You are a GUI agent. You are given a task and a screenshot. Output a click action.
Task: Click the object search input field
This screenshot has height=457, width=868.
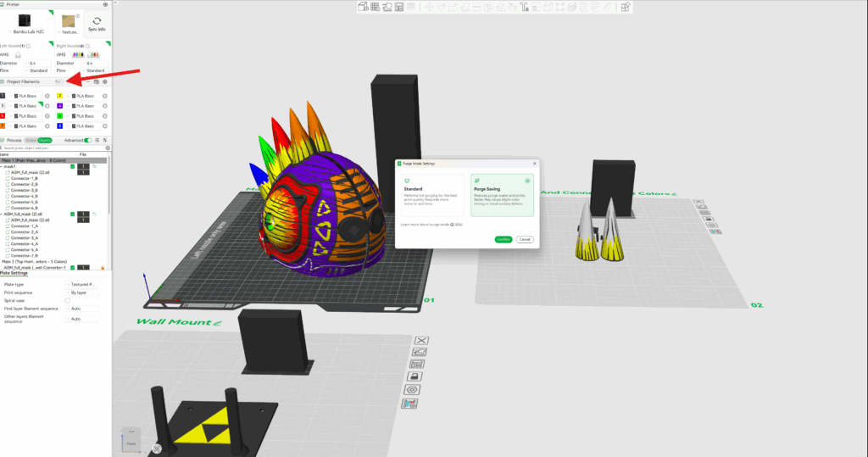tap(51, 148)
